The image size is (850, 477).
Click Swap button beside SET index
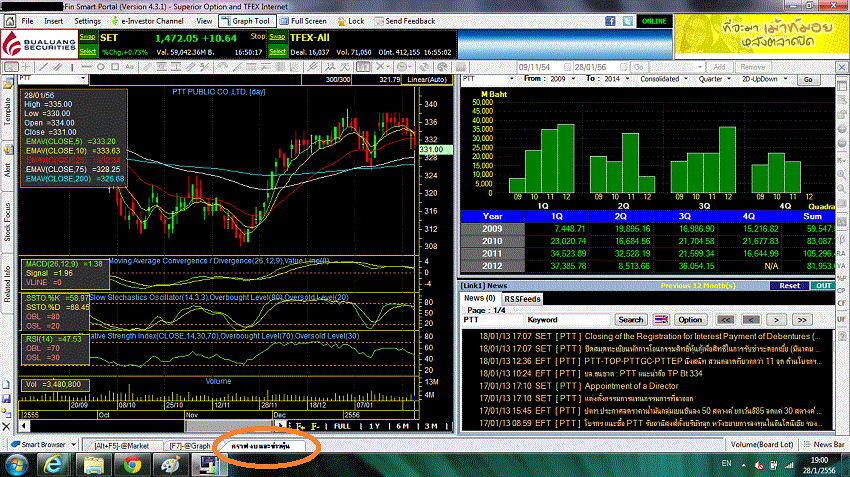[x=87, y=37]
